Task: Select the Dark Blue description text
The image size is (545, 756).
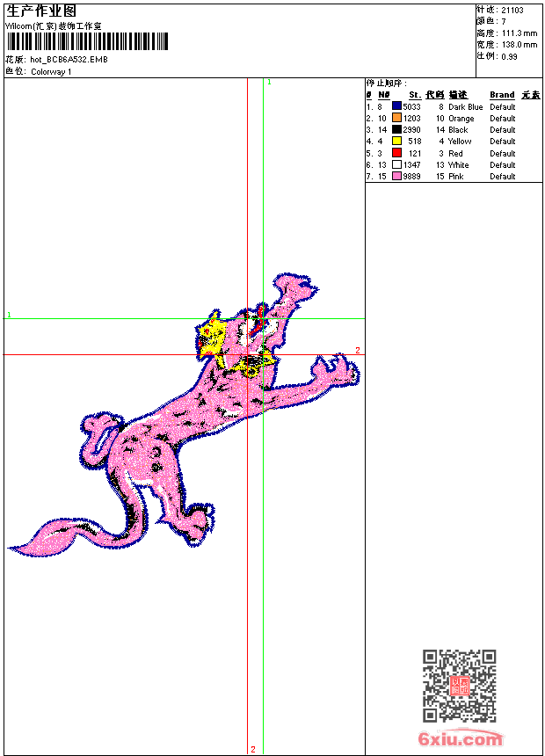Action: [x=465, y=107]
